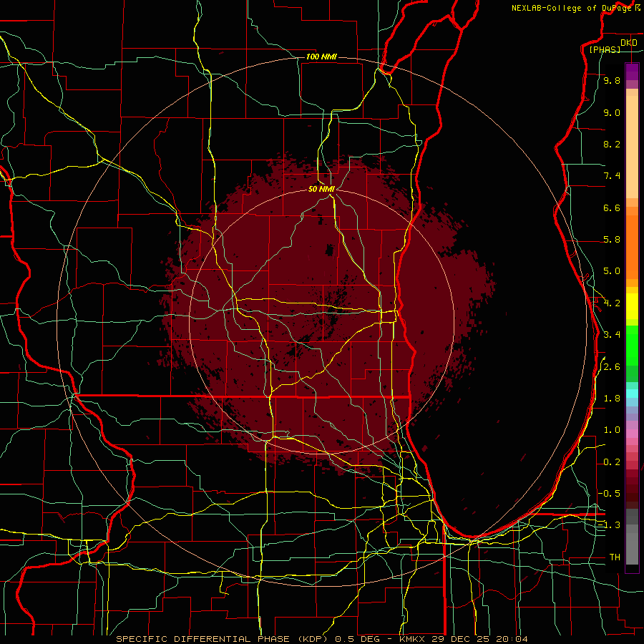644x644 pixels.
Task: Click the cyan color bar segment
Action: [x=632, y=394]
